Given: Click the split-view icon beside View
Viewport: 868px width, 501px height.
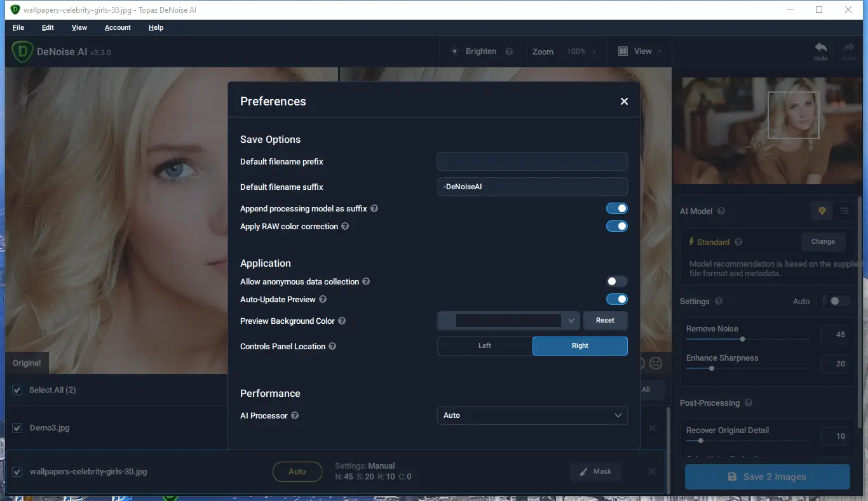Looking at the screenshot, I should [623, 51].
